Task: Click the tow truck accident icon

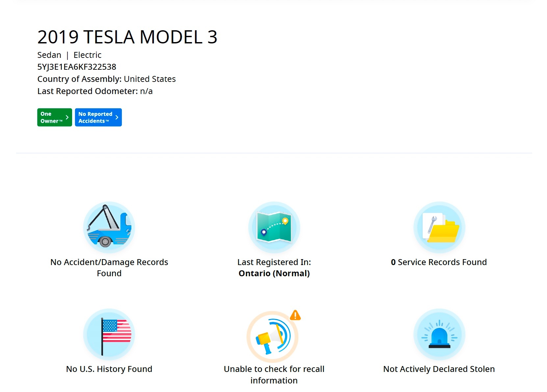Action: (109, 227)
